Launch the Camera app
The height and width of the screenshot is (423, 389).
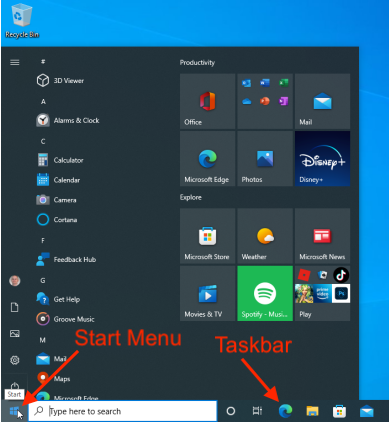point(56,200)
